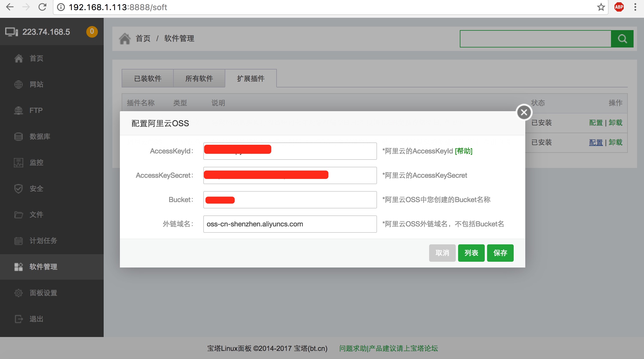Reload the page with refresh icon
644x359 pixels.
(x=43, y=7)
